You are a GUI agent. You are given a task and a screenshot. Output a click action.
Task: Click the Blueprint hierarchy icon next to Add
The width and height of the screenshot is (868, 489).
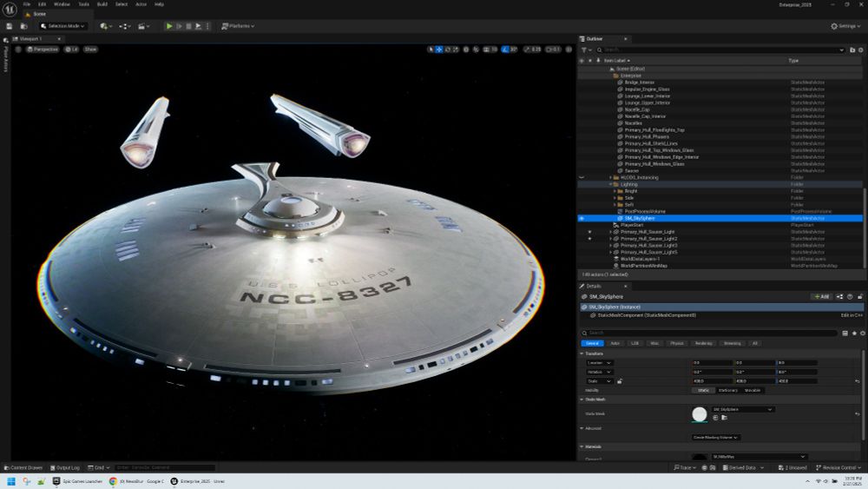tap(839, 296)
